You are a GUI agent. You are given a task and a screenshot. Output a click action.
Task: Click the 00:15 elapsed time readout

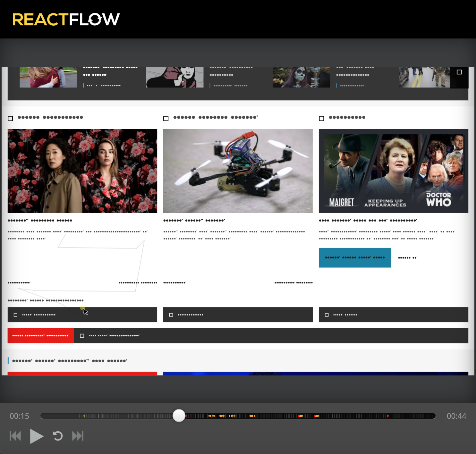pos(19,416)
